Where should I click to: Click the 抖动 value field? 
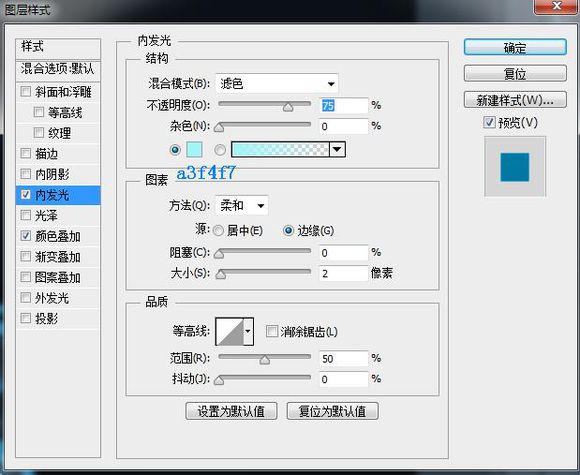click(x=344, y=379)
